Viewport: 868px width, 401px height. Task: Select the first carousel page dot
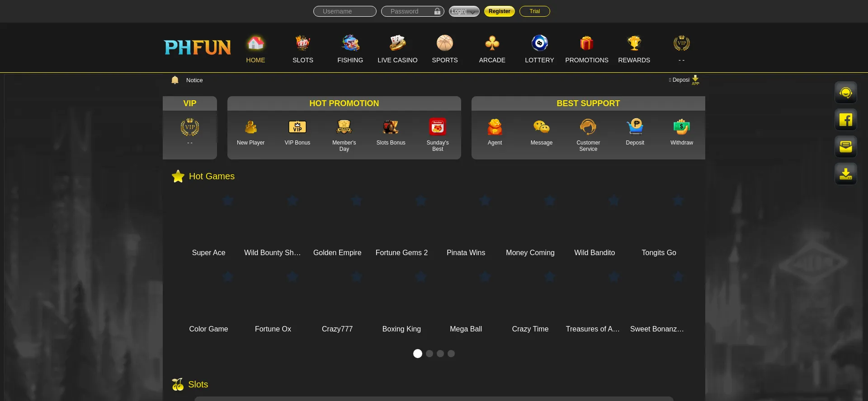(x=418, y=354)
